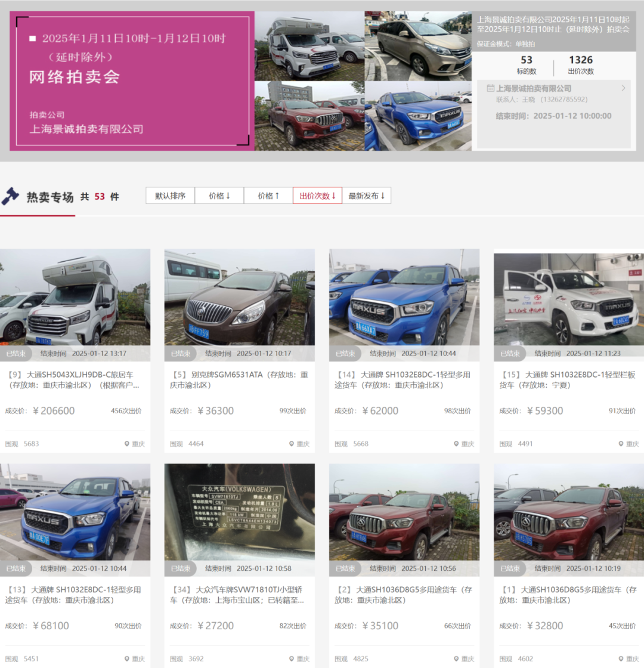The height and width of the screenshot is (668, 644).
Task: Click 456次出价 bid count text
Action: click(x=126, y=411)
